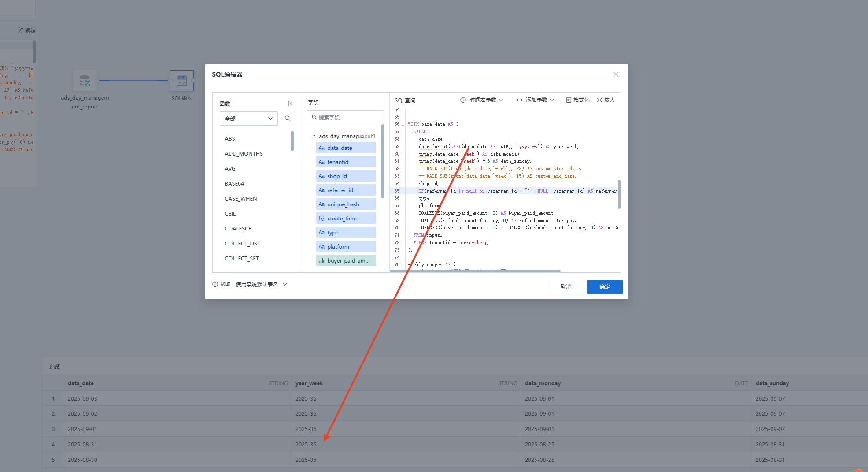Open the 时间宏参数 dropdown

pos(481,100)
